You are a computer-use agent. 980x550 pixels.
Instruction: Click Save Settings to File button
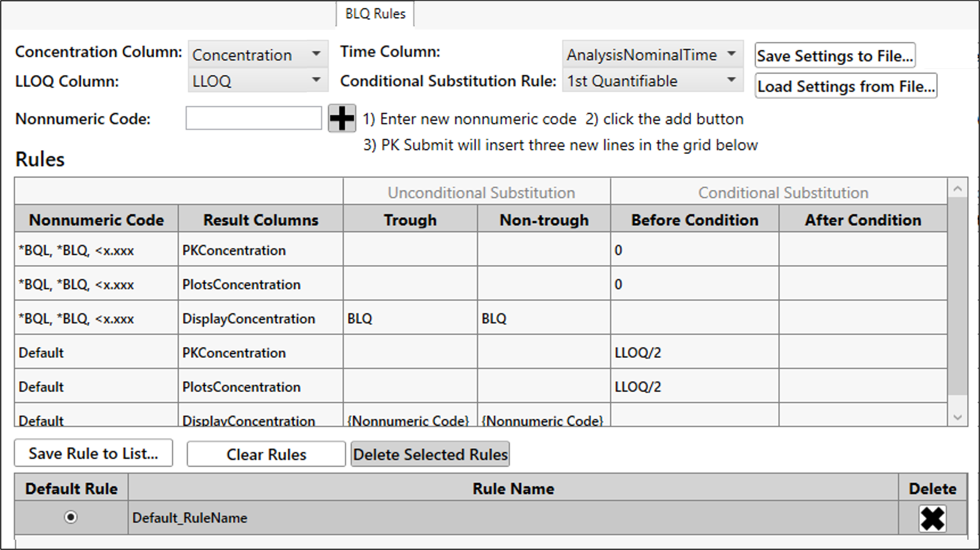[x=835, y=56]
